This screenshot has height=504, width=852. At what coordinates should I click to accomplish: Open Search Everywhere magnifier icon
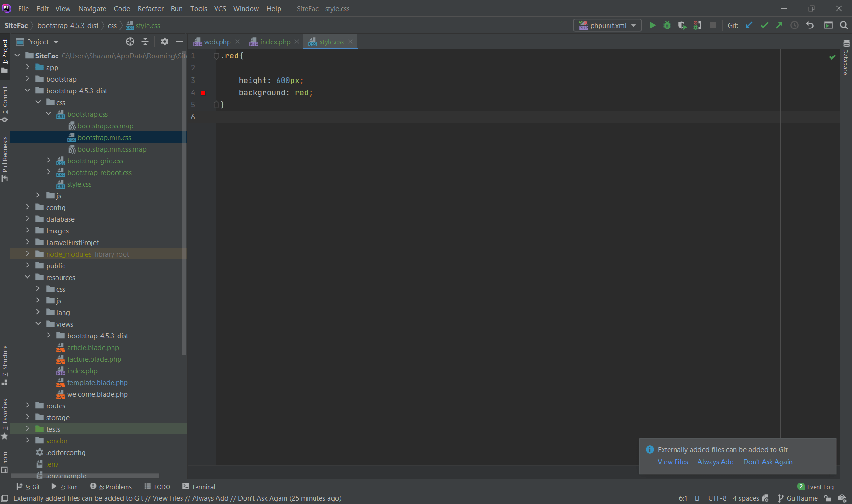pyautogui.click(x=844, y=26)
